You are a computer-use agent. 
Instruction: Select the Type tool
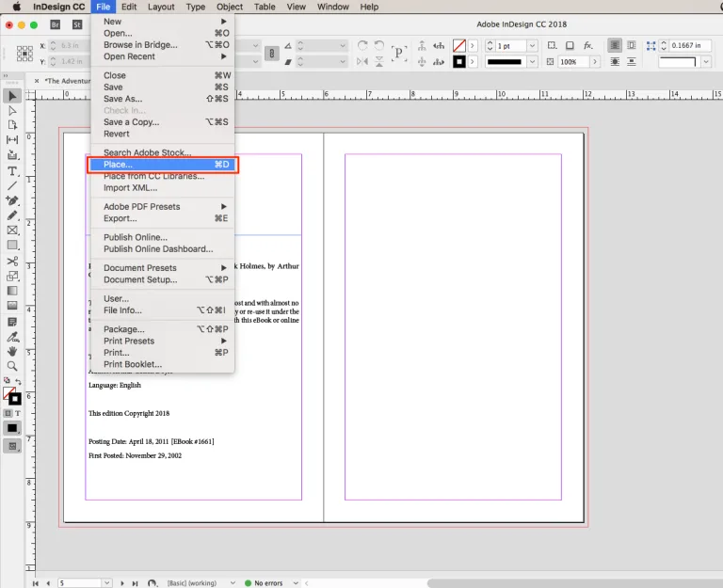point(12,171)
